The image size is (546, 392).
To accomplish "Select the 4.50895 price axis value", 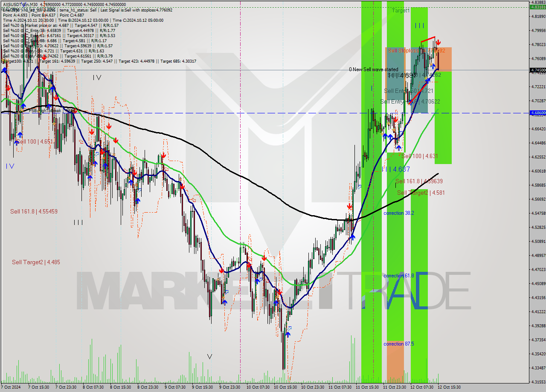I will pyautogui.click(x=538, y=241).
